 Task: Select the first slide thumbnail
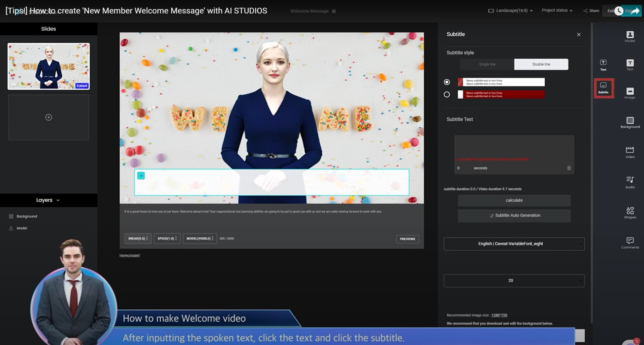49,66
